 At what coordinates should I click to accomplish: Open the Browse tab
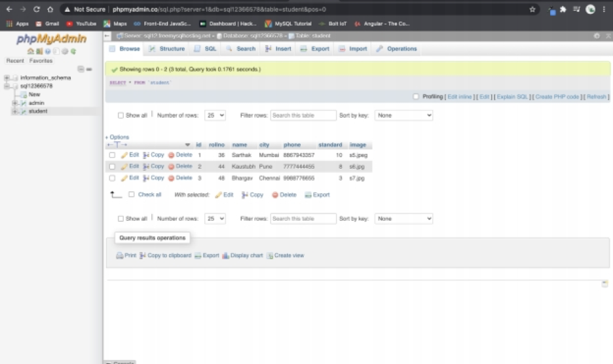coord(124,49)
